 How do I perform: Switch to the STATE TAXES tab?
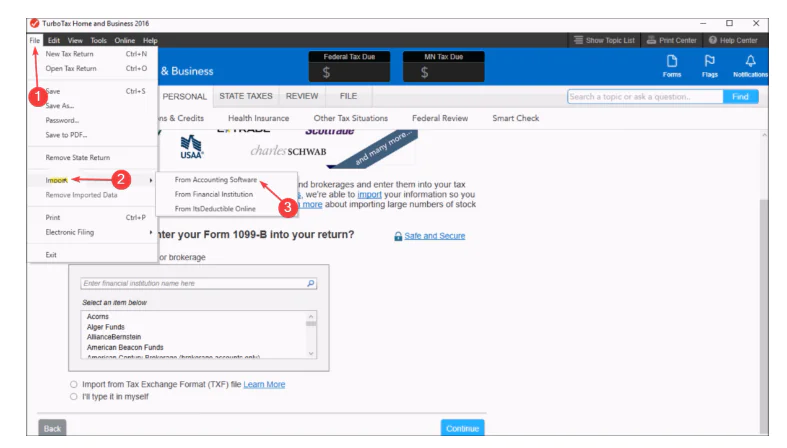click(245, 96)
